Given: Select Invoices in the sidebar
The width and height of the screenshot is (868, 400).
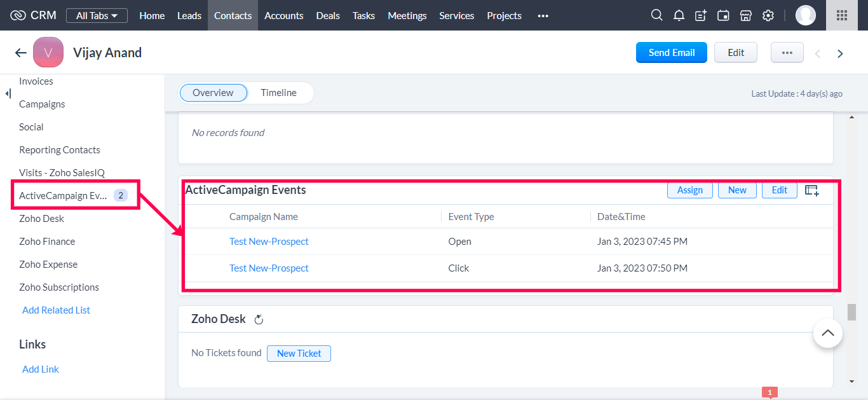Looking at the screenshot, I should tap(36, 81).
